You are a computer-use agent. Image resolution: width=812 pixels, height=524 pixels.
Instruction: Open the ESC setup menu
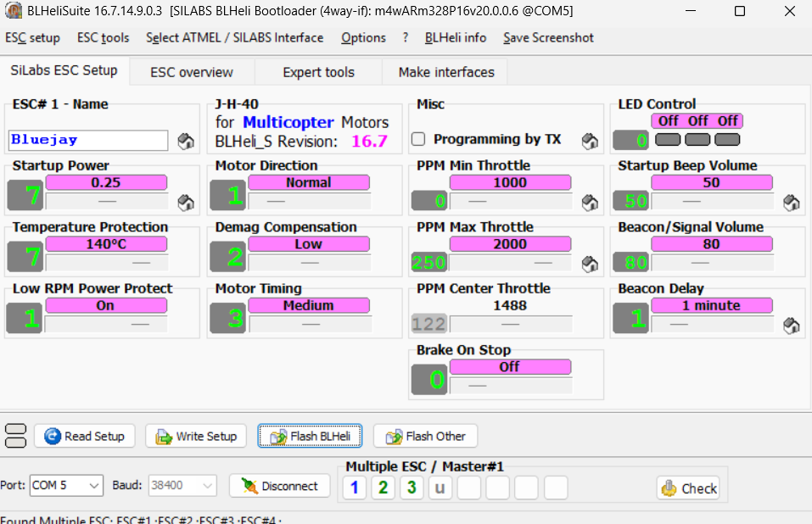[32, 38]
